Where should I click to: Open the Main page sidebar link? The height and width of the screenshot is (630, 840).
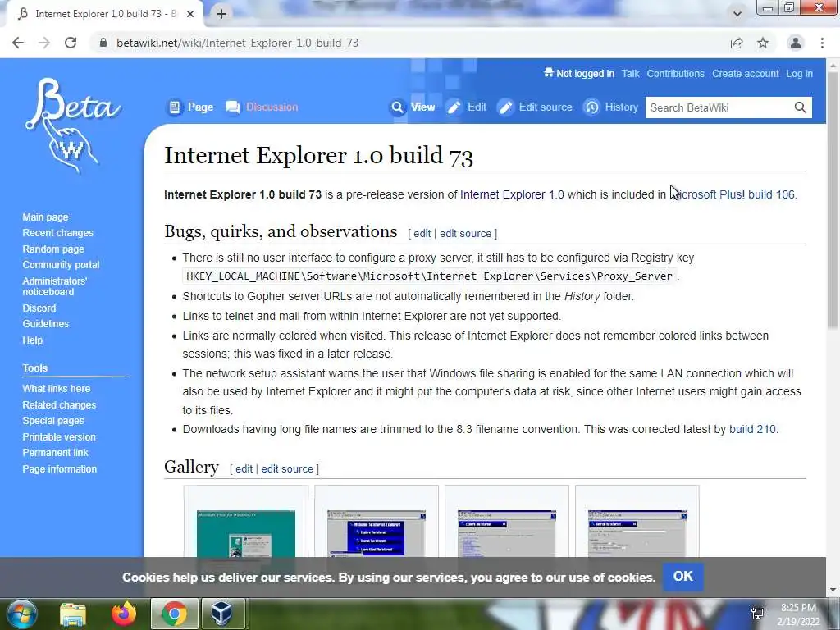46,217
